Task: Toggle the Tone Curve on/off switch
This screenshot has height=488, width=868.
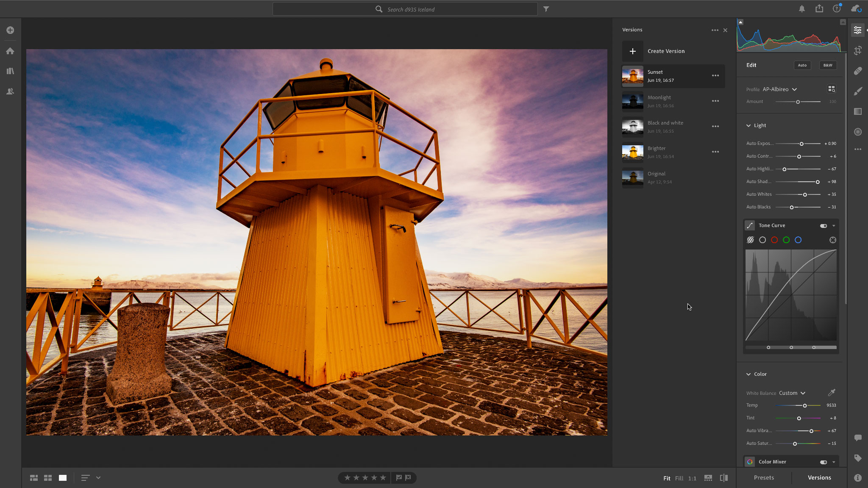Action: [823, 225]
